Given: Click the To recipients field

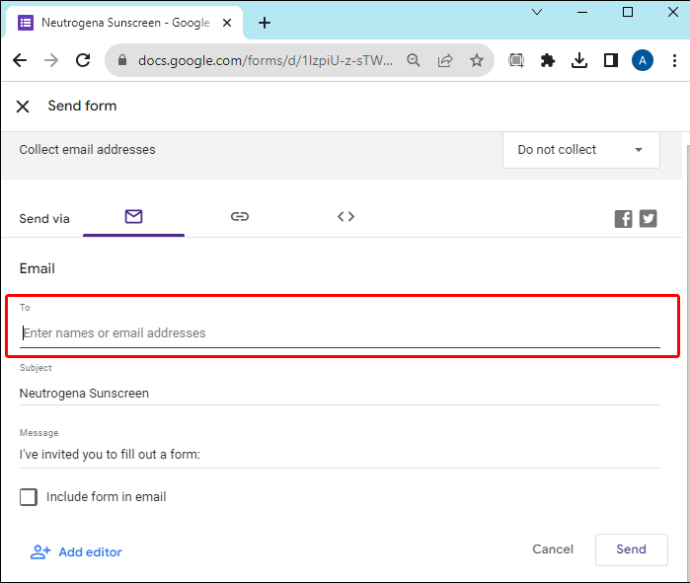Looking at the screenshot, I should point(340,333).
